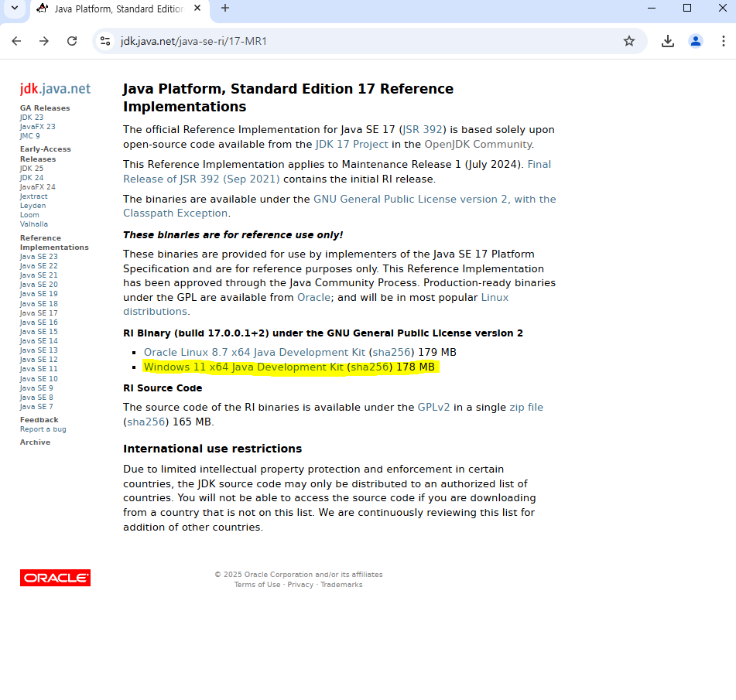Open the Java SE 13 reference link
736x700 pixels.
pyautogui.click(x=39, y=350)
